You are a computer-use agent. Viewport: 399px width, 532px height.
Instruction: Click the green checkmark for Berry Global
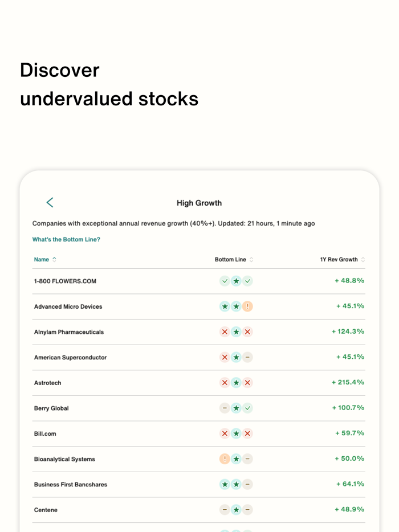click(x=247, y=408)
